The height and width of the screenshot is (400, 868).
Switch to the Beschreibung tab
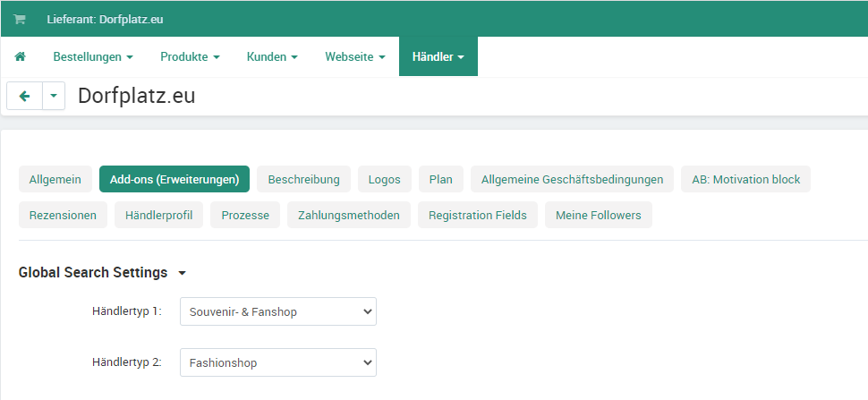[x=303, y=179]
